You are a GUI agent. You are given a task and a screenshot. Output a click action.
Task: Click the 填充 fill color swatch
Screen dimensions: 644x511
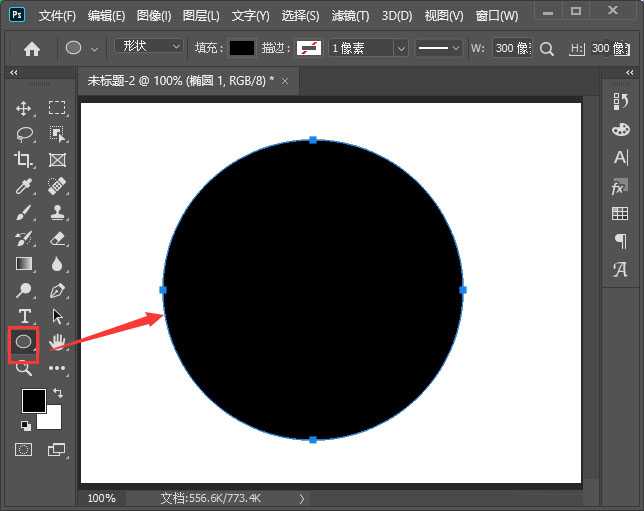(242, 48)
